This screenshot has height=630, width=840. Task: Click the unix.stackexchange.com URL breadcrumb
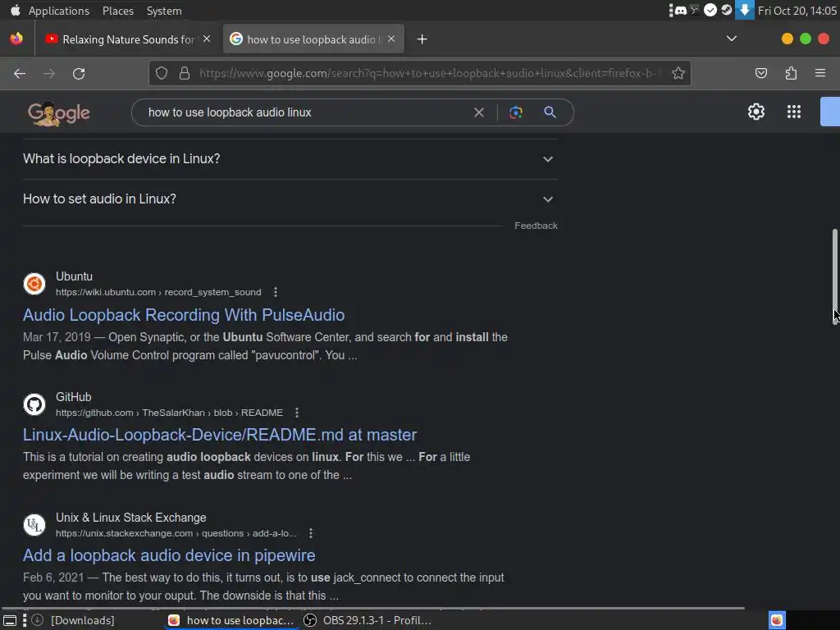176,533
